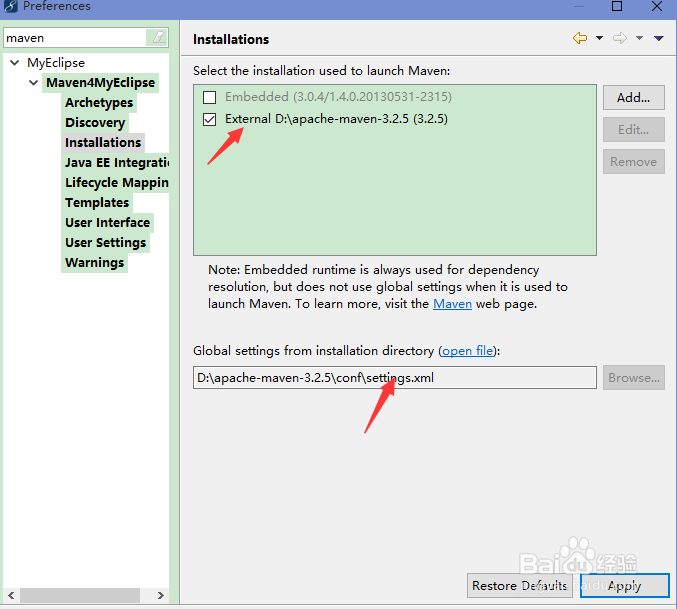Click the open file link
This screenshot has height=609, width=677.
pyautogui.click(x=467, y=351)
